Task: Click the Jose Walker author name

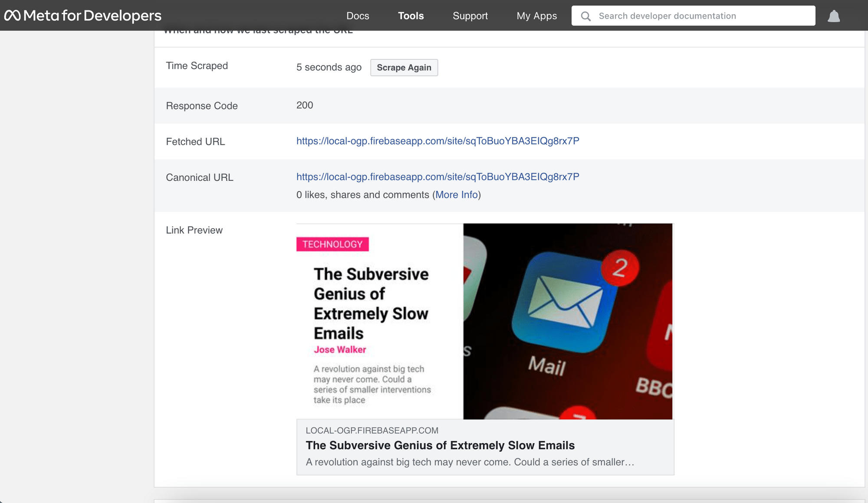Action: coord(340,349)
